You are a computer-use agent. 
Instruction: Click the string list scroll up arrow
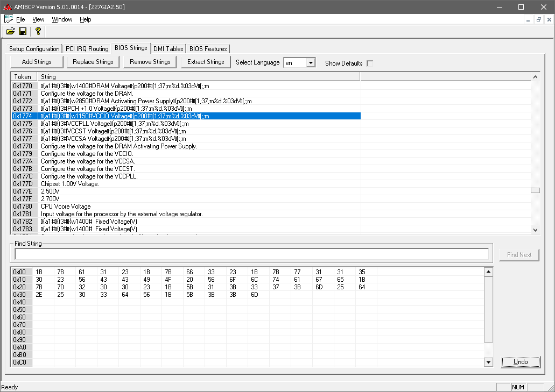click(x=535, y=77)
